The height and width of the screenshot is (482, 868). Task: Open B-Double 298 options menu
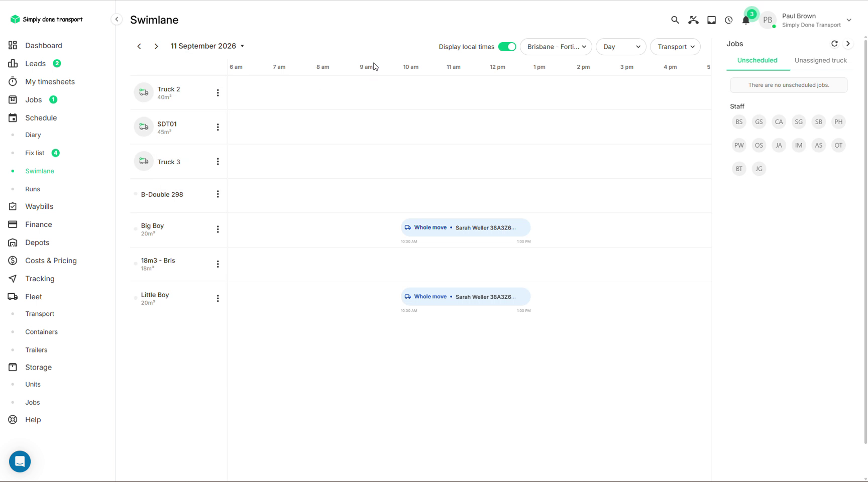[x=218, y=194]
